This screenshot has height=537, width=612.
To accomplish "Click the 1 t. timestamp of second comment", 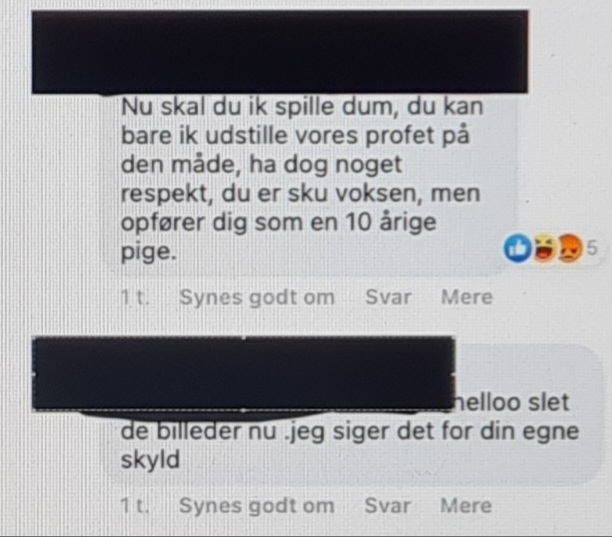I will (135, 506).
